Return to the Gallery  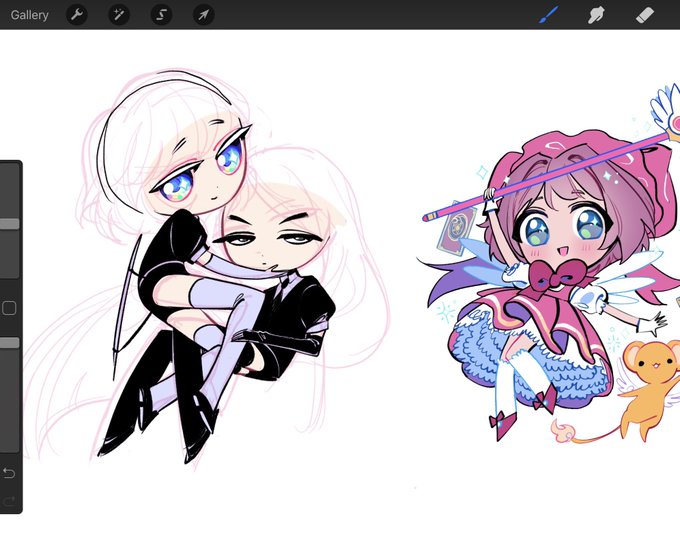pos(29,15)
